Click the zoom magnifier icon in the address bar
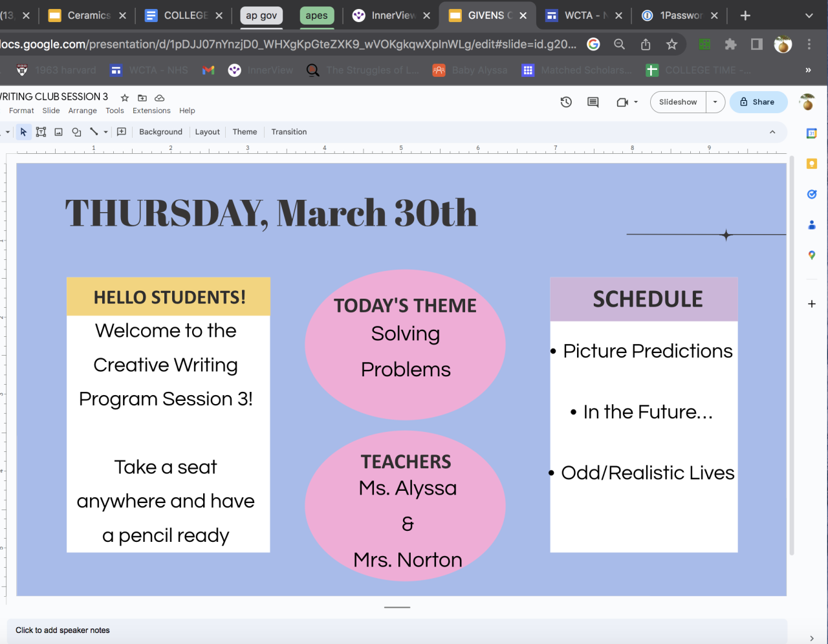This screenshot has width=828, height=644. 619,44
